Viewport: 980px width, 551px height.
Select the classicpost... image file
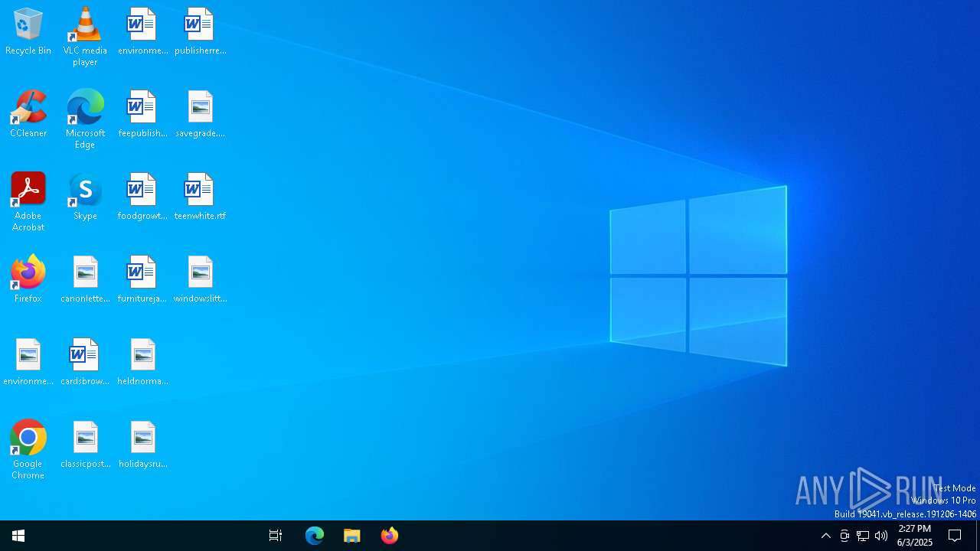coord(85,445)
